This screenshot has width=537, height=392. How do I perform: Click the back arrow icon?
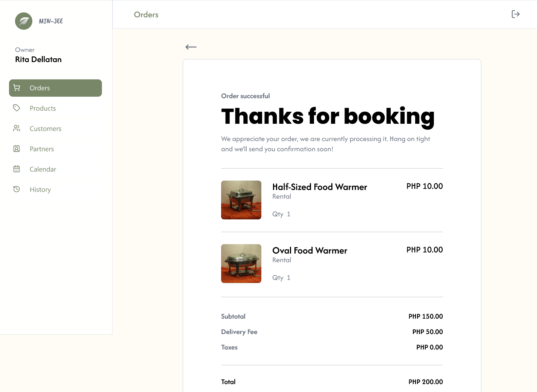point(191,47)
